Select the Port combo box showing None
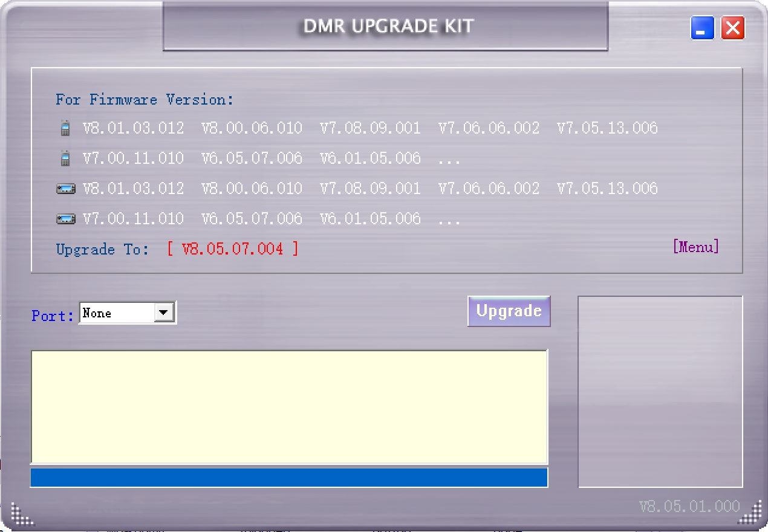 coord(128,313)
